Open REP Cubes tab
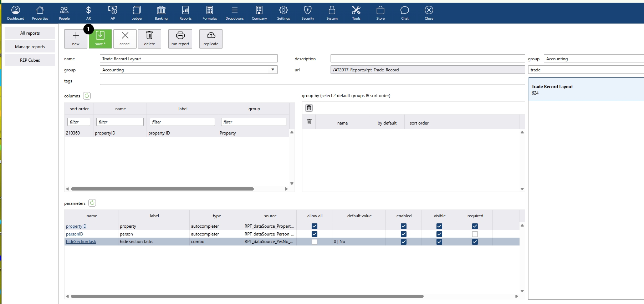This screenshot has width=644, height=304. click(x=30, y=60)
